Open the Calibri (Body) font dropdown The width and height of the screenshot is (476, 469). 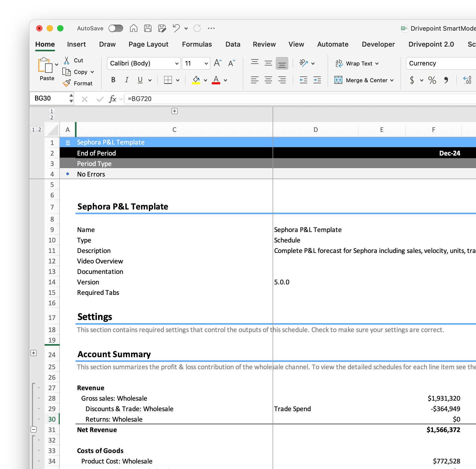coord(144,63)
